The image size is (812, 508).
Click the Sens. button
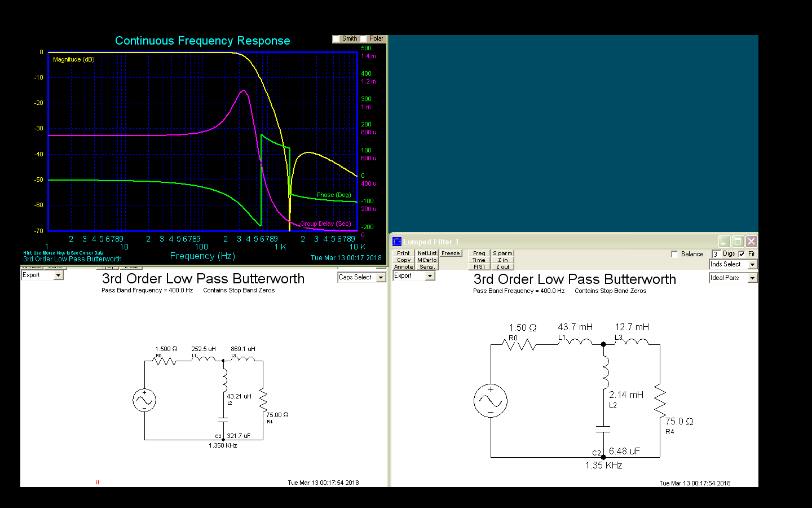click(427, 266)
